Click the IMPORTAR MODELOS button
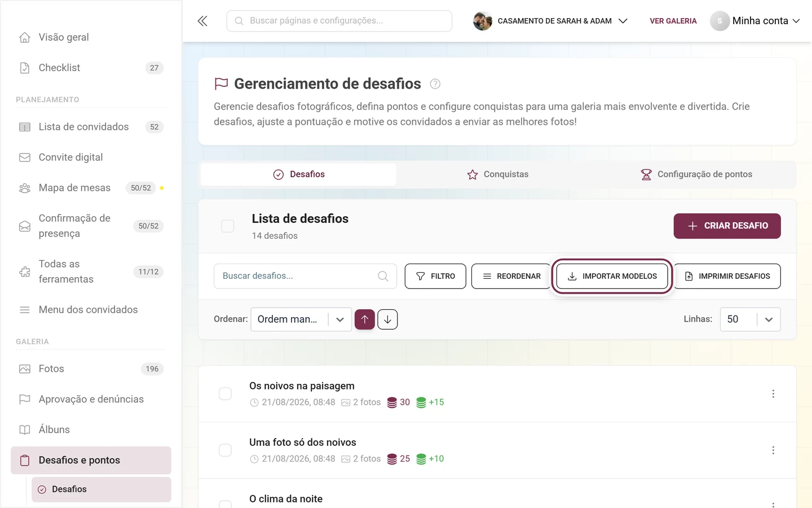This screenshot has width=812, height=508. [x=612, y=276]
